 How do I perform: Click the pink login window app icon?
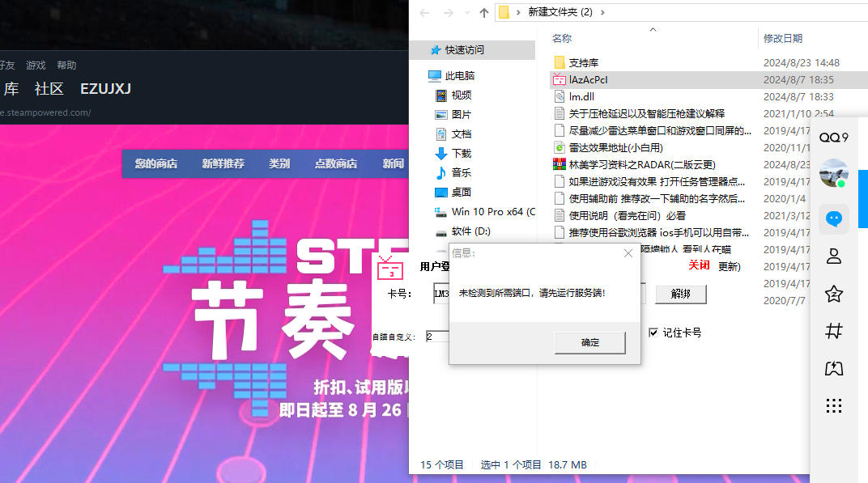pos(390,268)
